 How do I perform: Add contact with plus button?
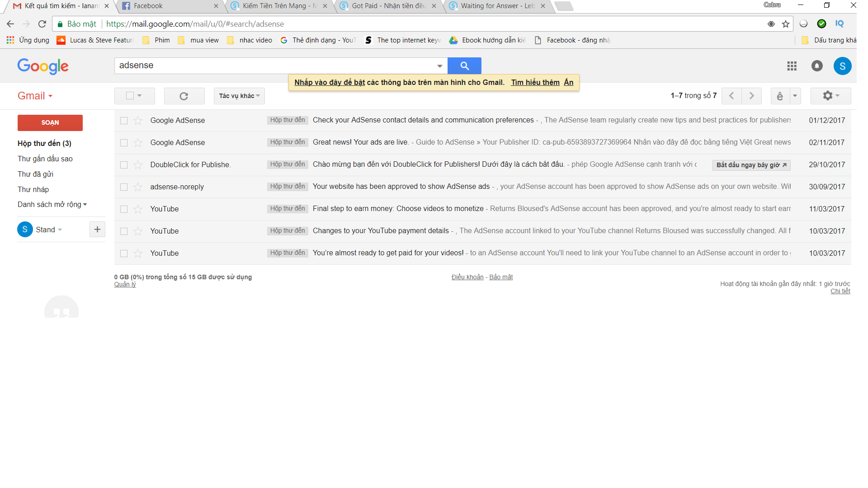[97, 230]
